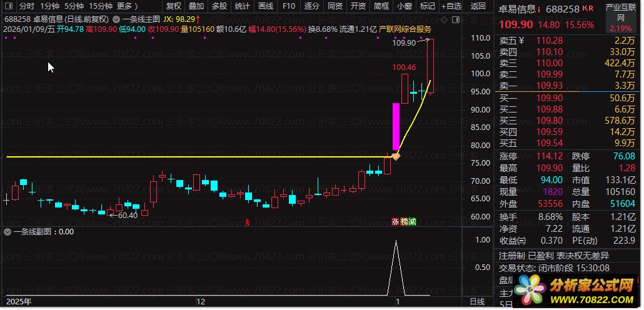Click the 100.46 price label on chart

point(404,67)
